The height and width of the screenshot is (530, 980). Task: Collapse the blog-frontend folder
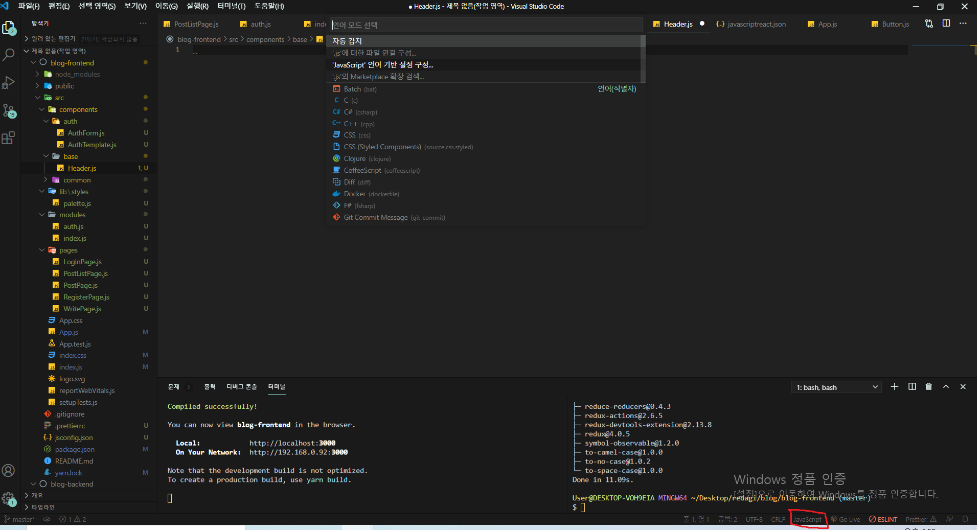pos(33,62)
